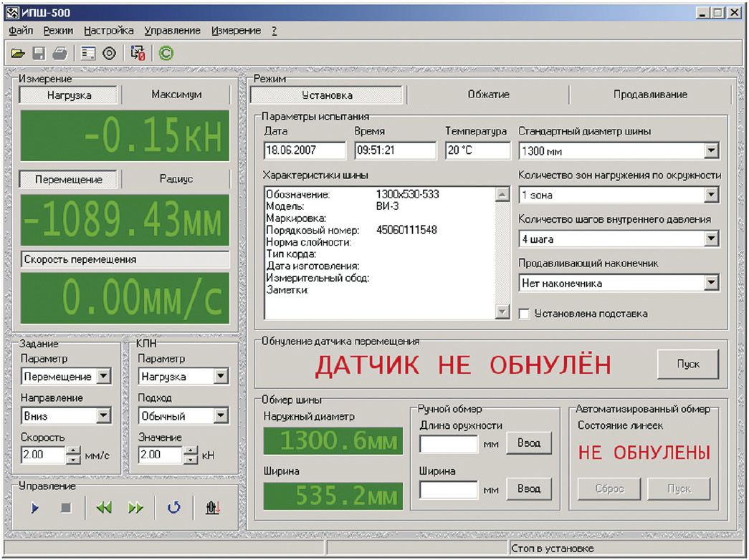
Task: Click Ввод next to manual Ширина
Action: pyautogui.click(x=529, y=489)
